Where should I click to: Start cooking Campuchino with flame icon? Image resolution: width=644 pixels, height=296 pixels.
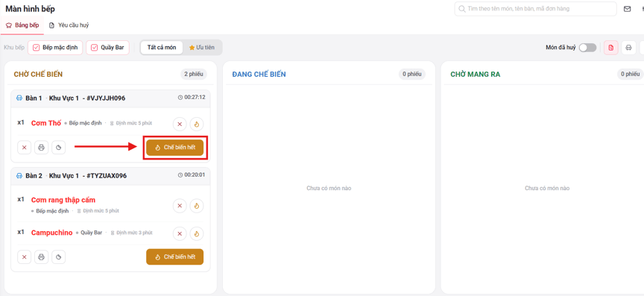point(196,233)
